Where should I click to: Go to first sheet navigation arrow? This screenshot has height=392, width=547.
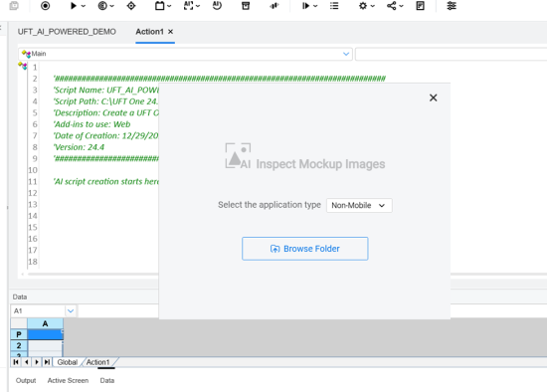click(x=16, y=362)
